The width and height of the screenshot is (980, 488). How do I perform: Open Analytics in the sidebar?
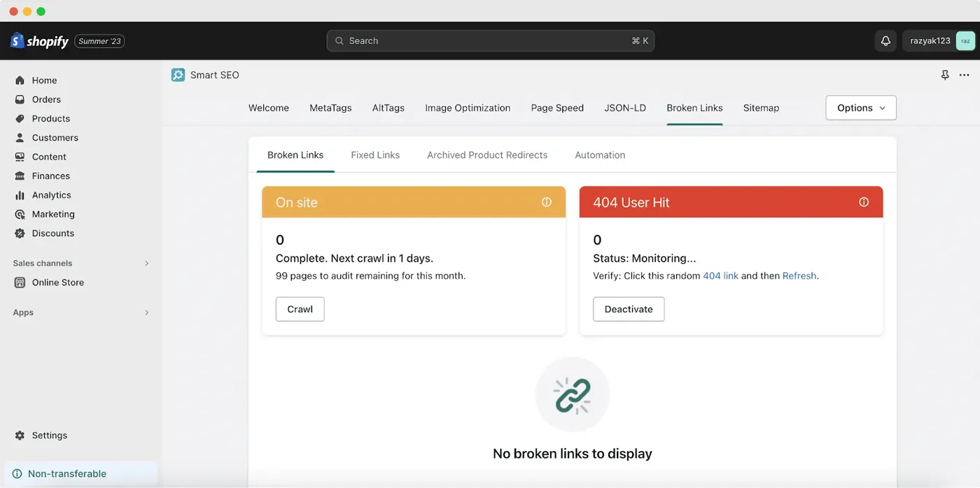pyautogui.click(x=52, y=195)
